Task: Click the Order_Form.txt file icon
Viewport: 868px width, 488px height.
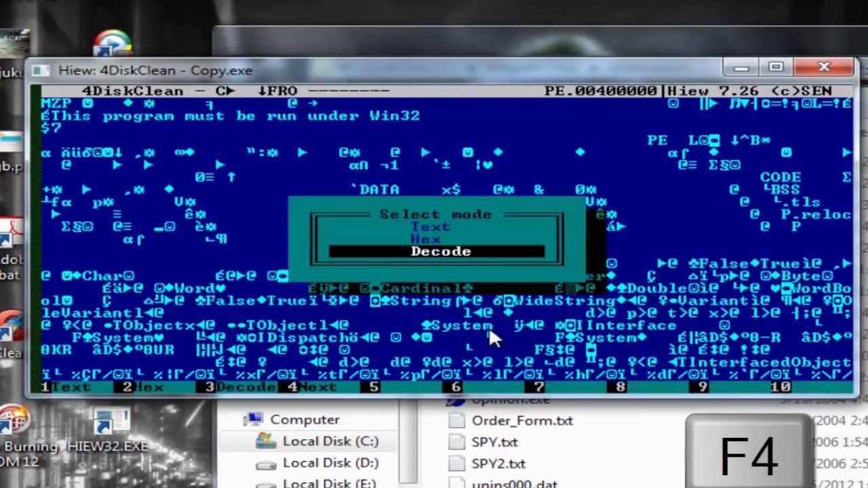Action: (x=457, y=420)
